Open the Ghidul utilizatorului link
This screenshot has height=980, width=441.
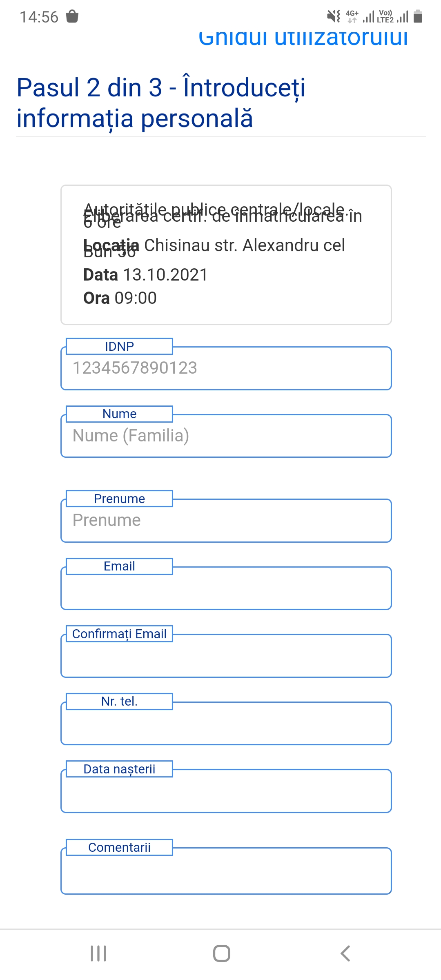[303, 38]
